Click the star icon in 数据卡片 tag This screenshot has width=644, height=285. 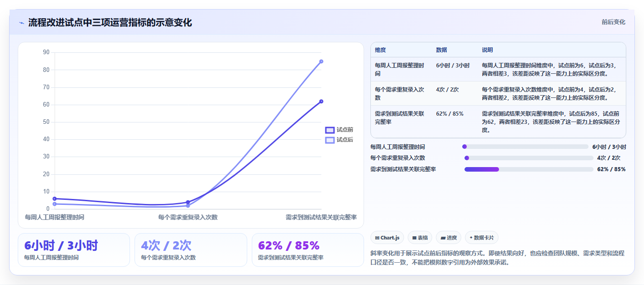[x=471, y=238]
